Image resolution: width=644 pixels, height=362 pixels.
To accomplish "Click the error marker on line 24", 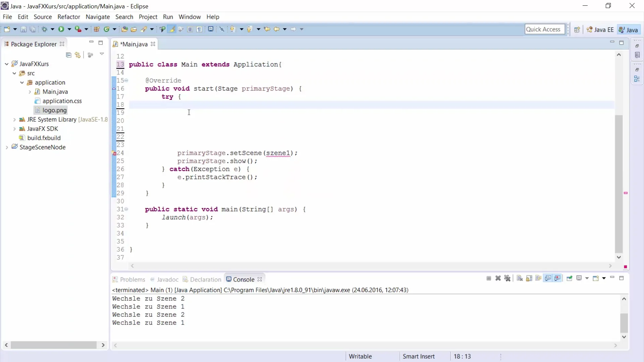I will pyautogui.click(x=114, y=153).
